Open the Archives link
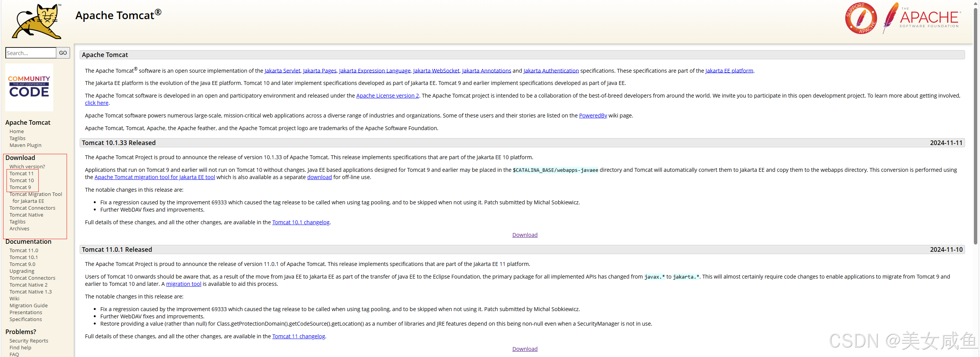 (19, 228)
